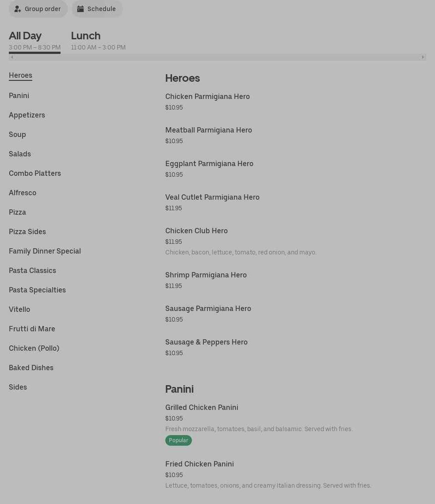Click the left scroll arrow on menu bar
This screenshot has width=435, height=504.
(x=12, y=57)
